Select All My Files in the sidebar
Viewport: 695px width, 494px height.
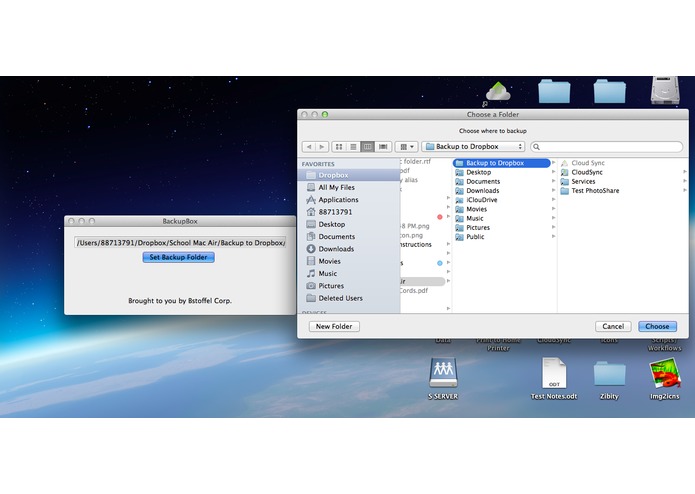[349, 187]
